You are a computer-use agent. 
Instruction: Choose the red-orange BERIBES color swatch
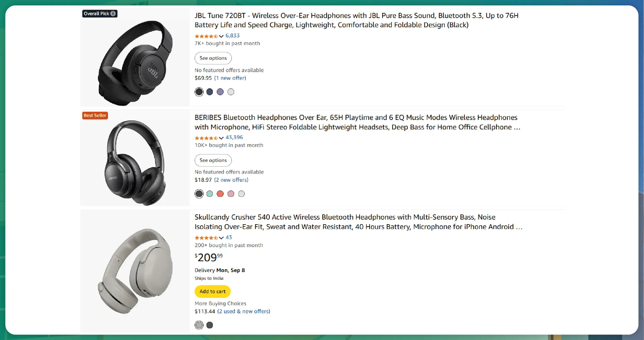click(220, 194)
